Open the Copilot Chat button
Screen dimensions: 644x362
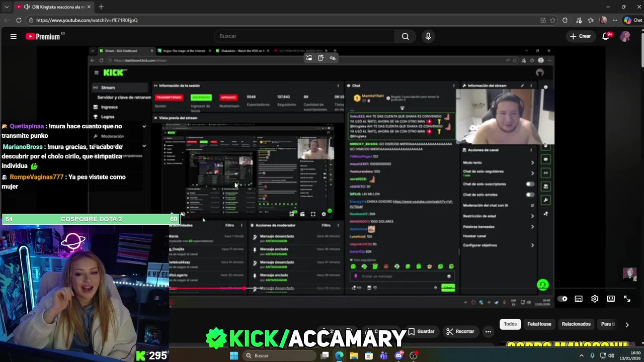(632, 20)
